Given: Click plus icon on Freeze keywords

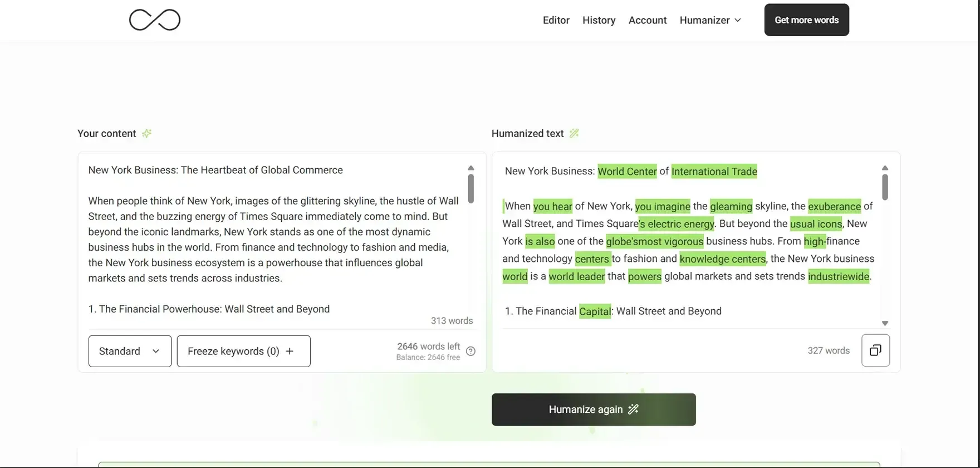Looking at the screenshot, I should pyautogui.click(x=290, y=351).
